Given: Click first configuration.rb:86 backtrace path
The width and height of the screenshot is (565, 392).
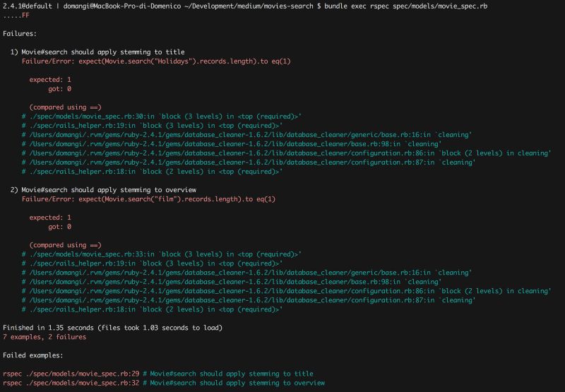Looking at the screenshot, I should (x=290, y=153).
